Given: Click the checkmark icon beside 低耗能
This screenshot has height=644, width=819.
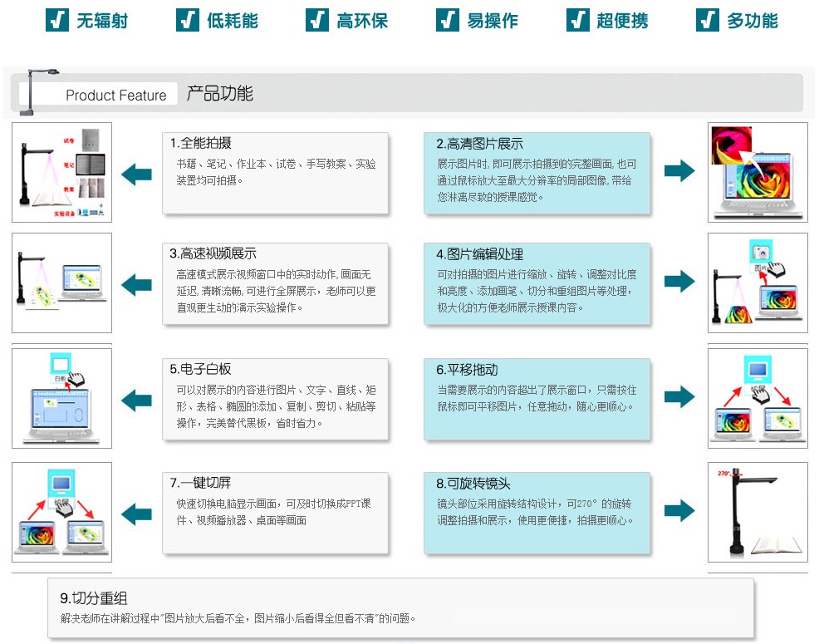Looking at the screenshot, I should pos(188,20).
